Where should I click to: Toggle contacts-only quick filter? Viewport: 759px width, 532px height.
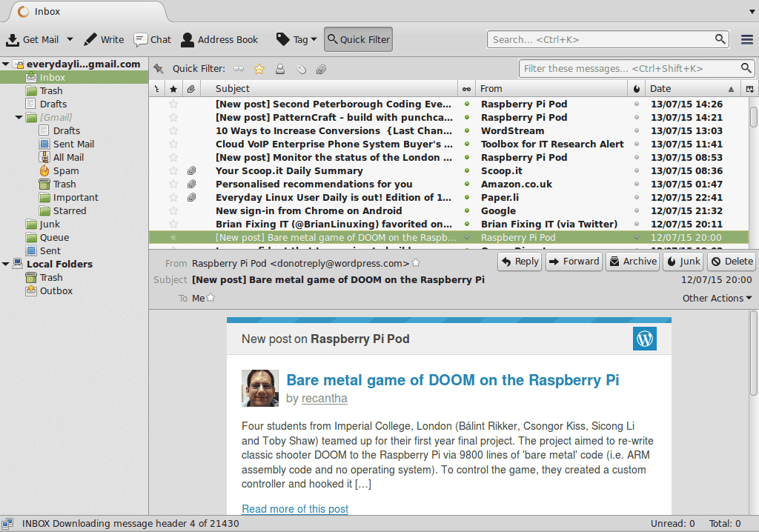click(x=280, y=69)
